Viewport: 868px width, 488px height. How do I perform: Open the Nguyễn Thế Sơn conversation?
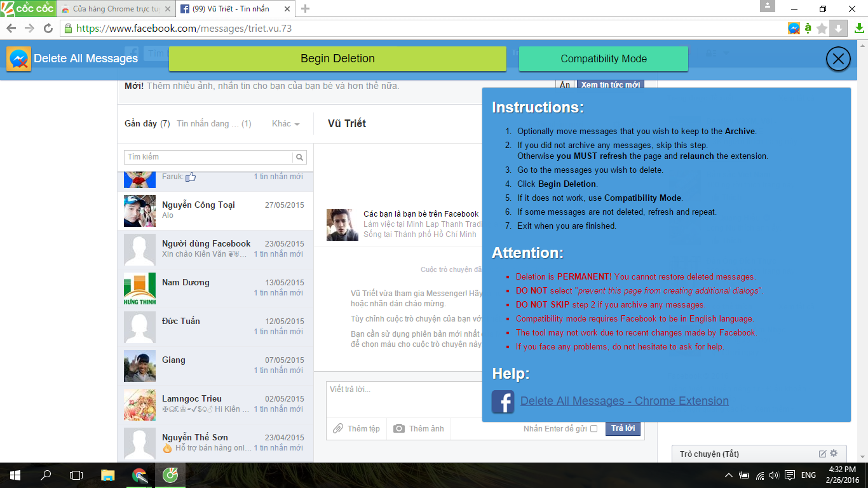[x=215, y=444]
